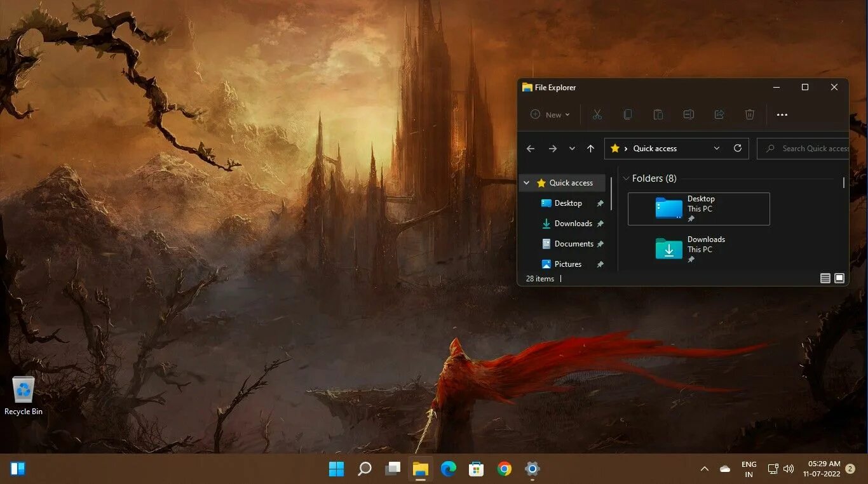Image resolution: width=868 pixels, height=484 pixels.
Task: Open the notification badge showing 2
Action: tap(850, 469)
